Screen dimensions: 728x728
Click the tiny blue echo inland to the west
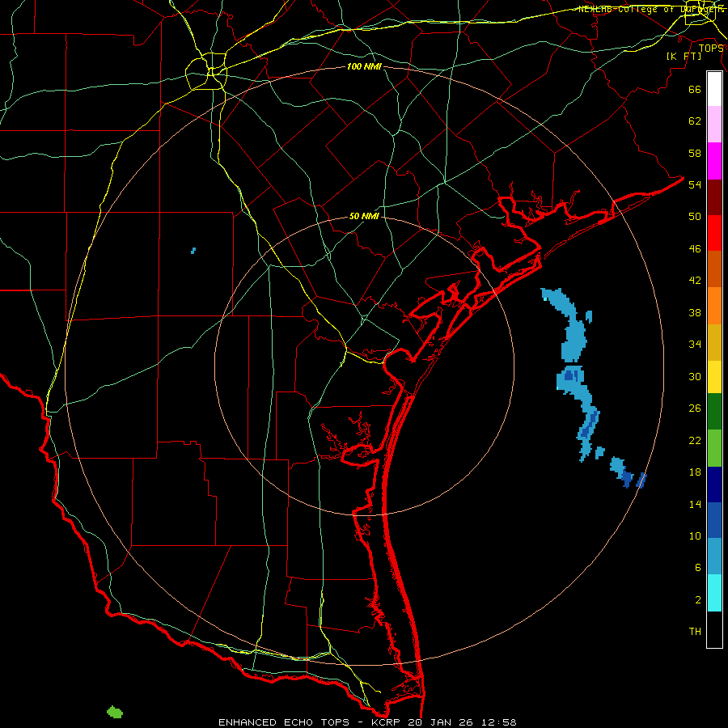[x=193, y=251]
